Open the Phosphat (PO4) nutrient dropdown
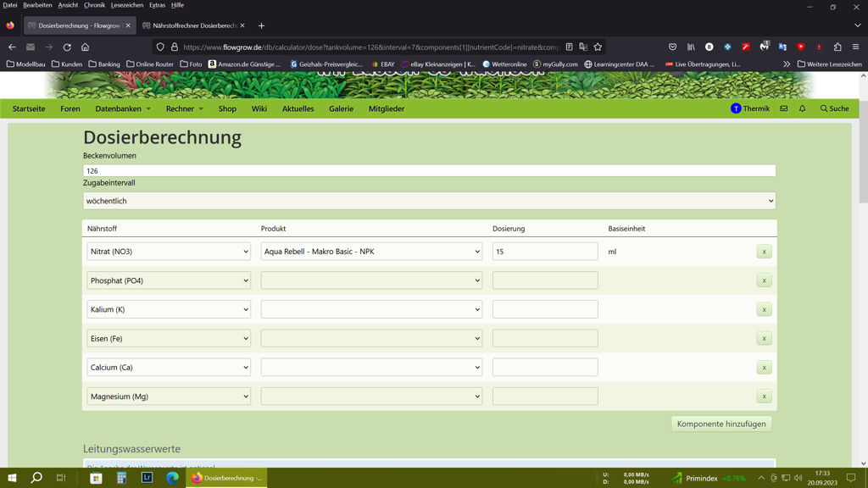 [x=169, y=280]
